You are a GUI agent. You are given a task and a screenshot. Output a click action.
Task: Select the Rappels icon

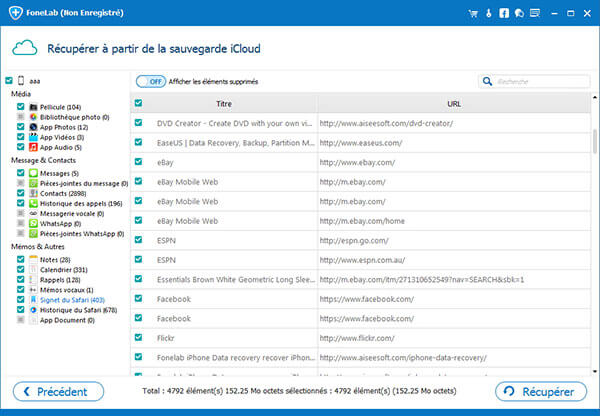coord(33,280)
